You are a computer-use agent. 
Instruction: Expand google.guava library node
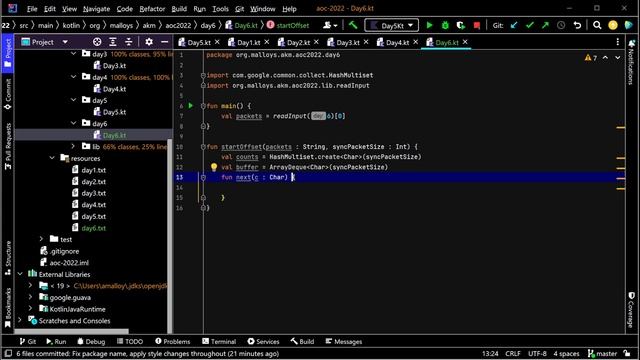pos(31,297)
